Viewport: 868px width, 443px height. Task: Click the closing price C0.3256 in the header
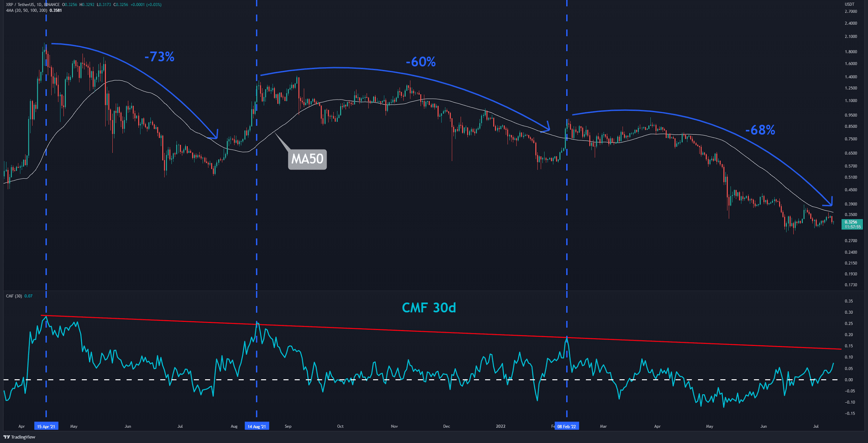coord(121,5)
